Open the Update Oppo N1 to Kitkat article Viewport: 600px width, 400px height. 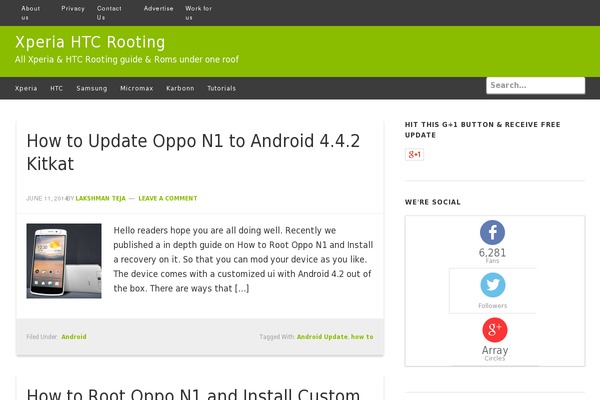click(x=193, y=152)
